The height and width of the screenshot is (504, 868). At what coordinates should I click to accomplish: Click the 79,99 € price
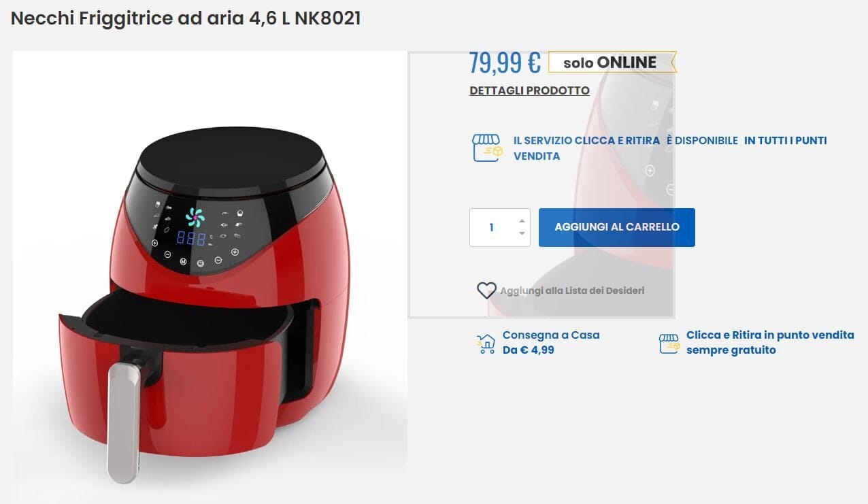pos(505,63)
